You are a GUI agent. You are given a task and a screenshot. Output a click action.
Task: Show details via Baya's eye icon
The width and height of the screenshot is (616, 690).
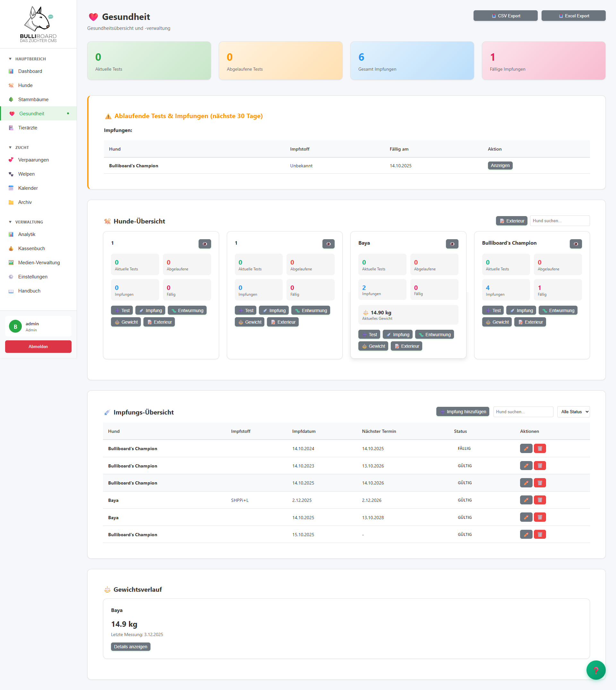coord(451,244)
